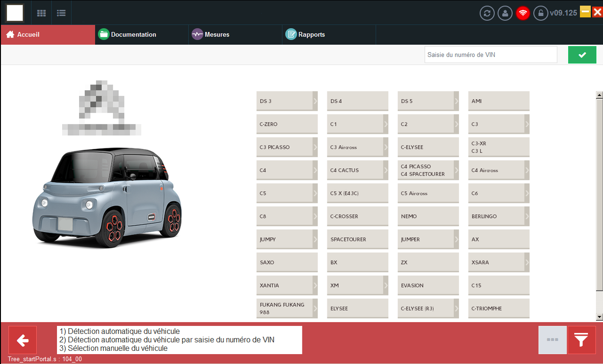Select the SPACETOURER vehicle

click(358, 240)
